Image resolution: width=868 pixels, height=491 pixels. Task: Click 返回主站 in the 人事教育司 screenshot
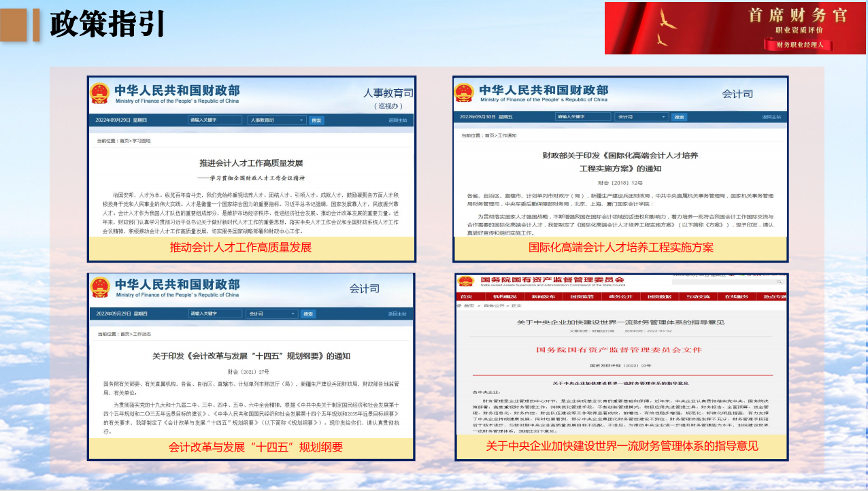pyautogui.click(x=397, y=120)
